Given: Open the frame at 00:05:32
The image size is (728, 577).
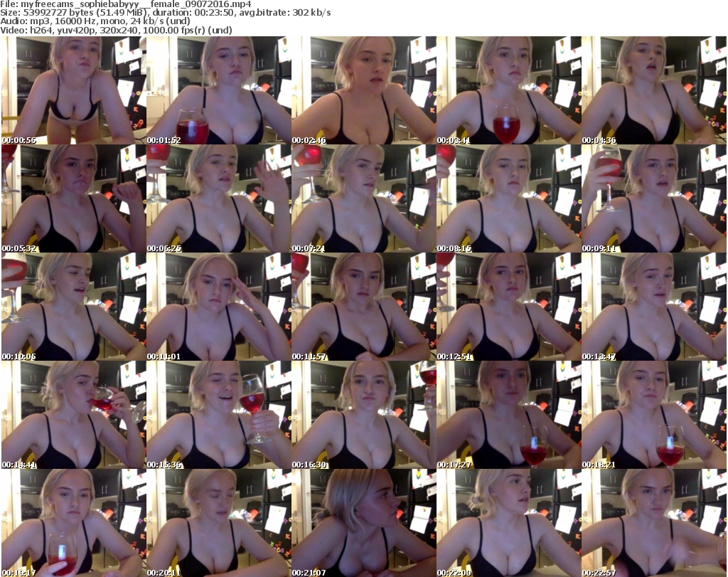Looking at the screenshot, I should 74,198.
